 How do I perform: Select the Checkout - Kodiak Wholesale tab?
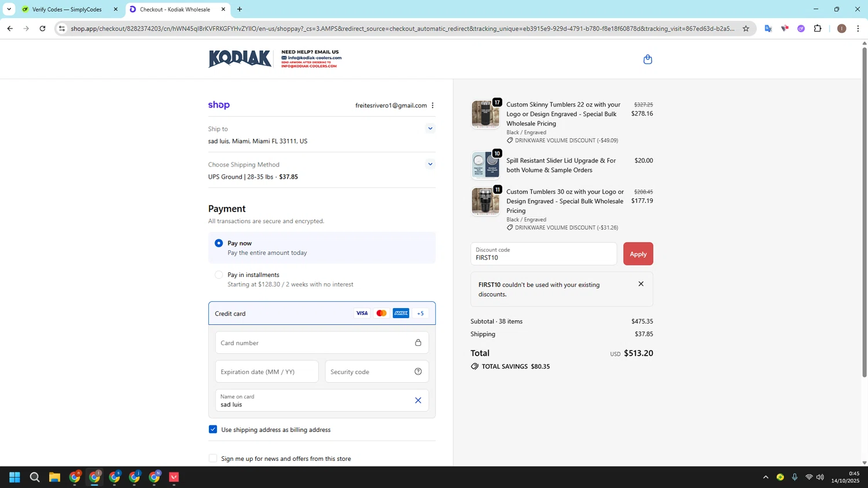tap(175, 9)
